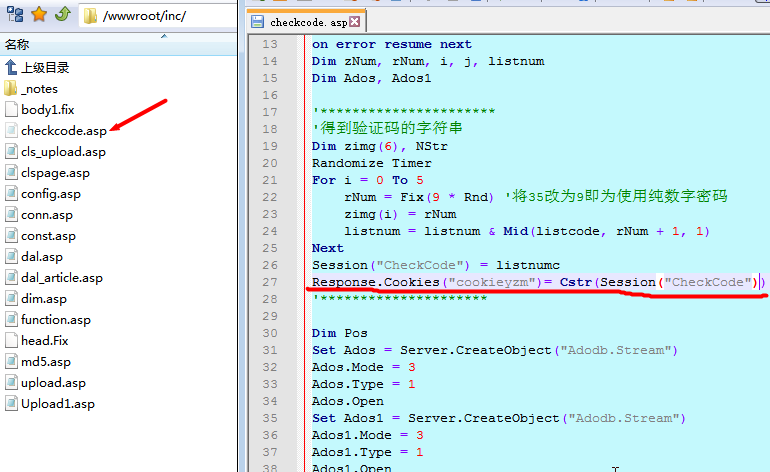Click line number 27 in gutter
This screenshot has height=472, width=770.
click(x=270, y=282)
